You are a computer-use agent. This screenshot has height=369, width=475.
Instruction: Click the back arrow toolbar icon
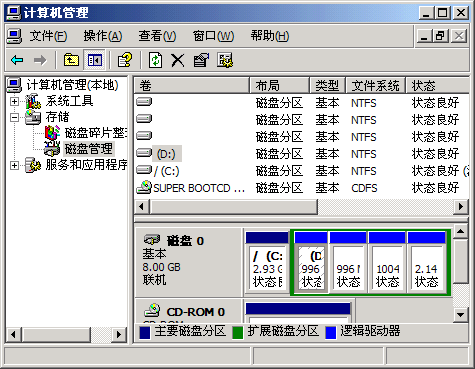tap(17, 60)
